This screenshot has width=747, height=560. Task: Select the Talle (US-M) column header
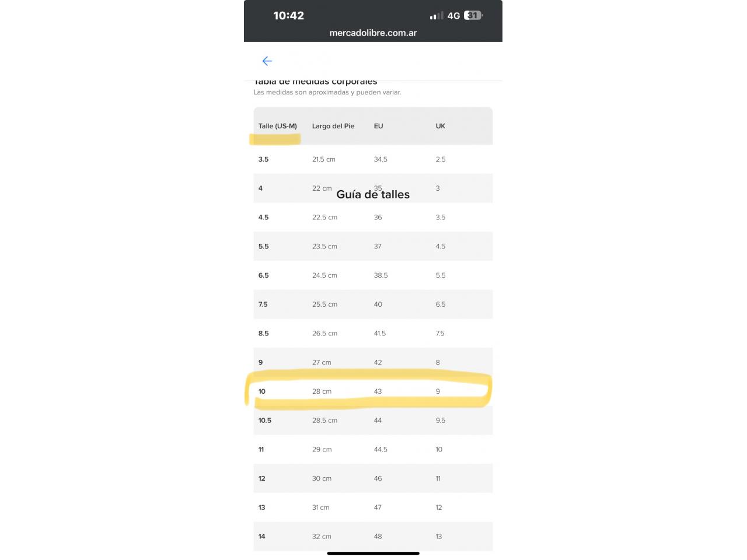[278, 126]
